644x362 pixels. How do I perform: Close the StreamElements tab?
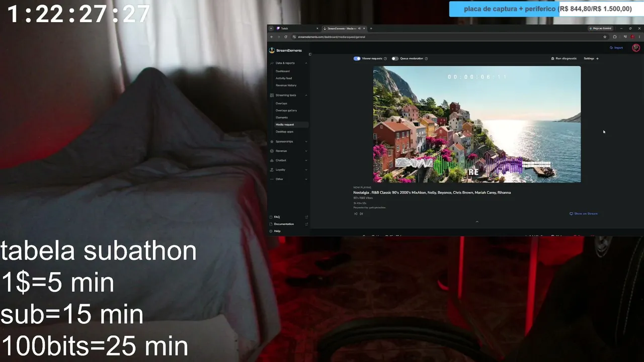[364, 29]
